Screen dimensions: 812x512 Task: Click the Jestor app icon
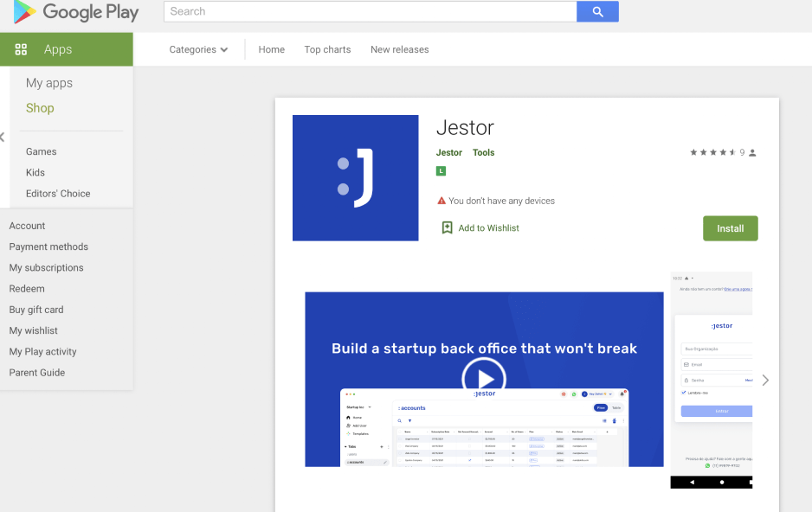tap(355, 178)
